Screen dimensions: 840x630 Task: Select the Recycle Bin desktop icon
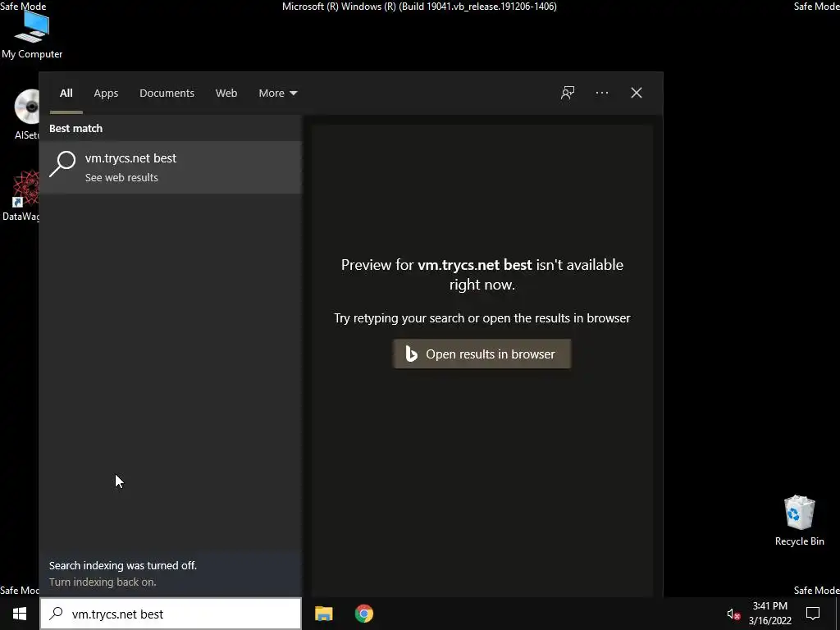tap(799, 521)
